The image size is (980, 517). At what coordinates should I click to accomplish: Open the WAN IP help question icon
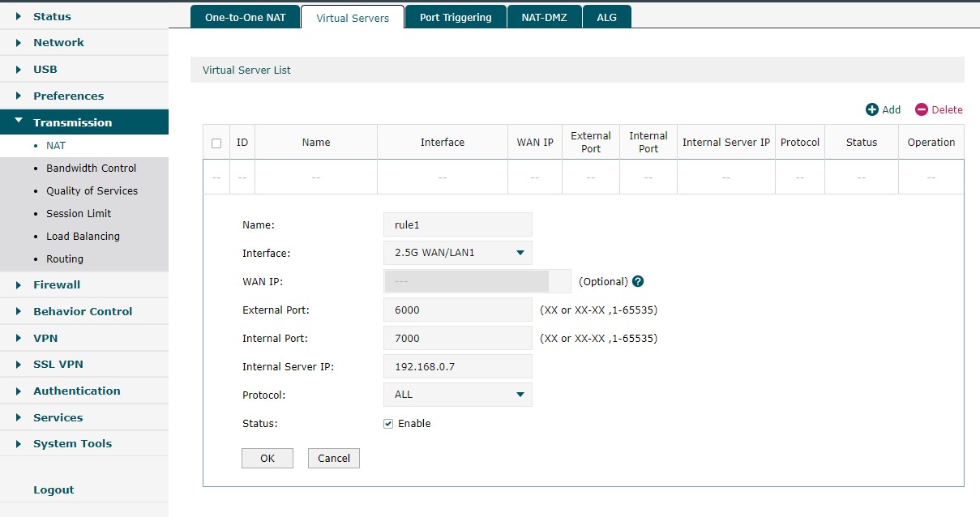coord(638,281)
